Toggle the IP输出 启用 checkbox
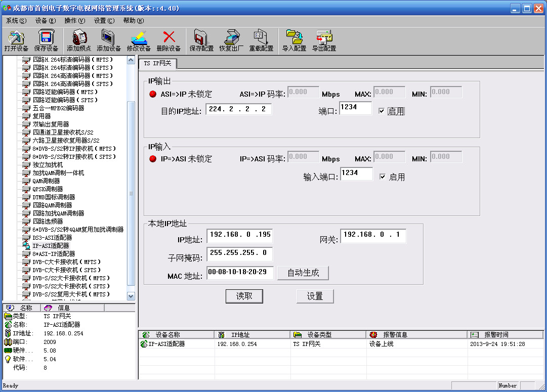The image size is (547, 392). [382, 111]
